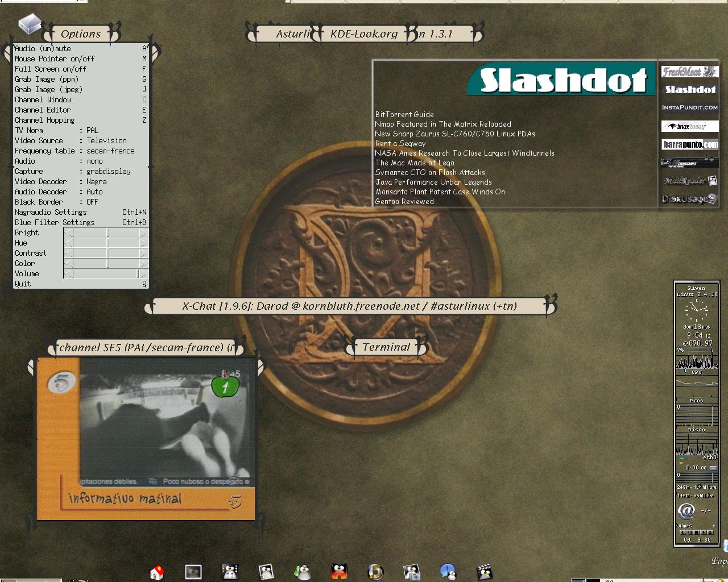Choose Grab Image (jpeg)
This screenshot has height=582, width=728.
(81, 90)
